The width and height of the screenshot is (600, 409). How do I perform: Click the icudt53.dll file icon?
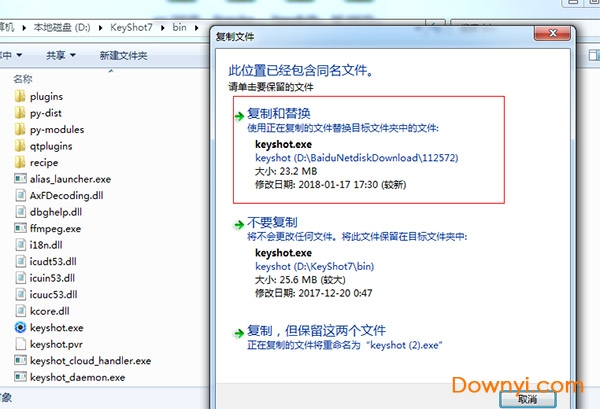tap(20, 261)
